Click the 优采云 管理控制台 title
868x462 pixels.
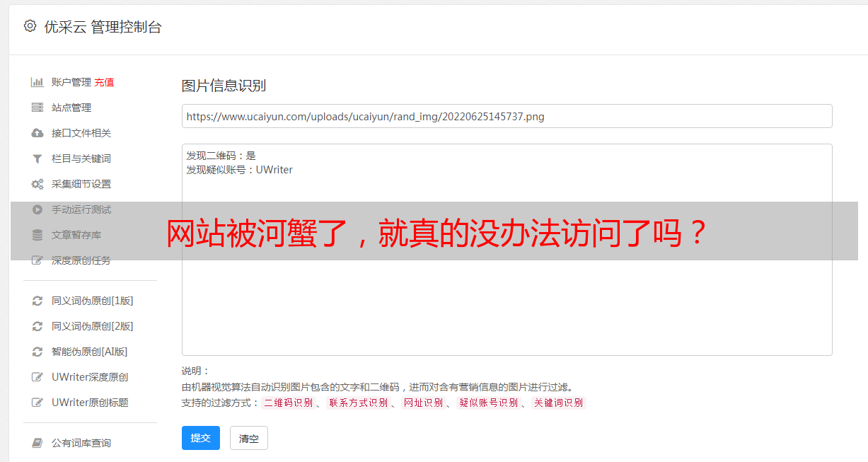(103, 27)
